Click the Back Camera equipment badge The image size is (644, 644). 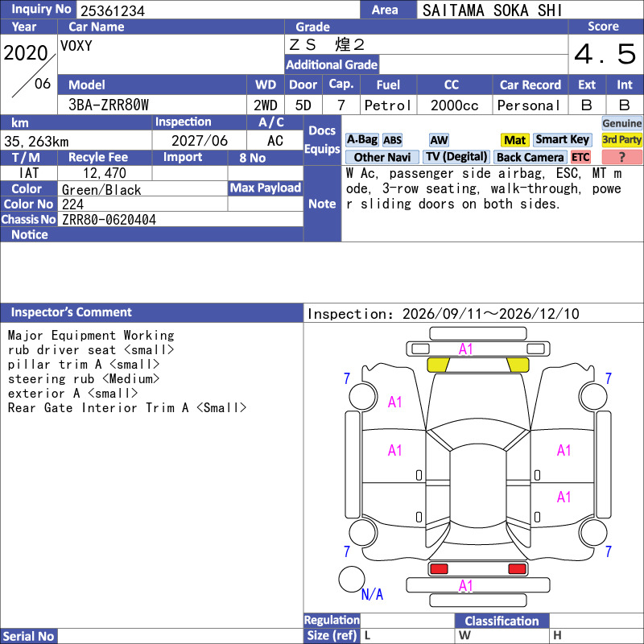click(530, 157)
